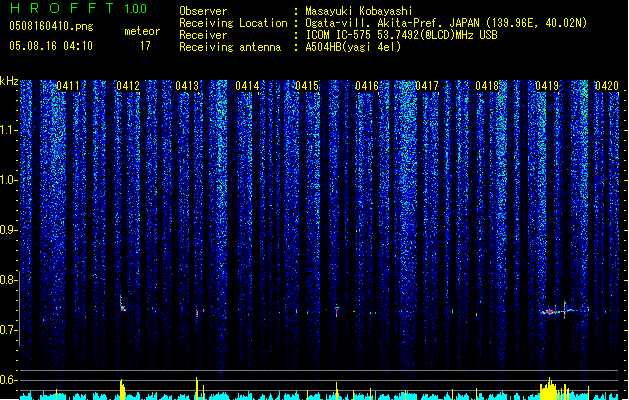
Task: Click the 1.1 kHz axis label
Action: pyautogui.click(x=8, y=130)
